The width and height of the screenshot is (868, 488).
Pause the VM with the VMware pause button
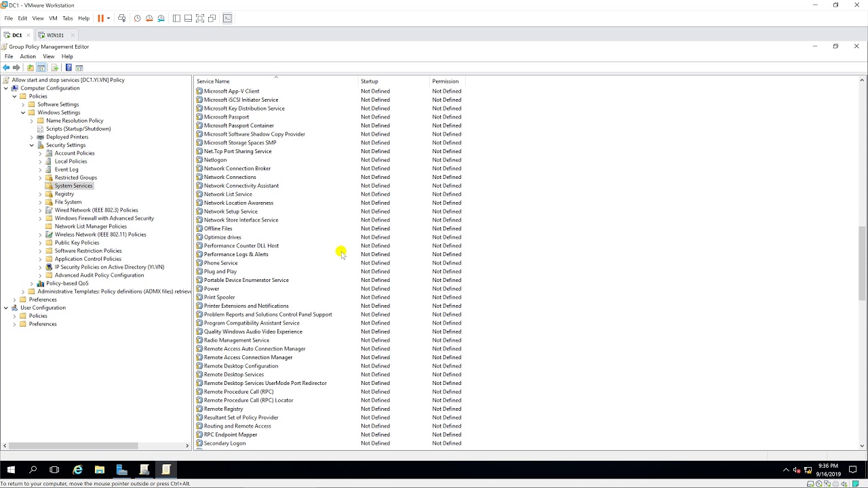(100, 18)
